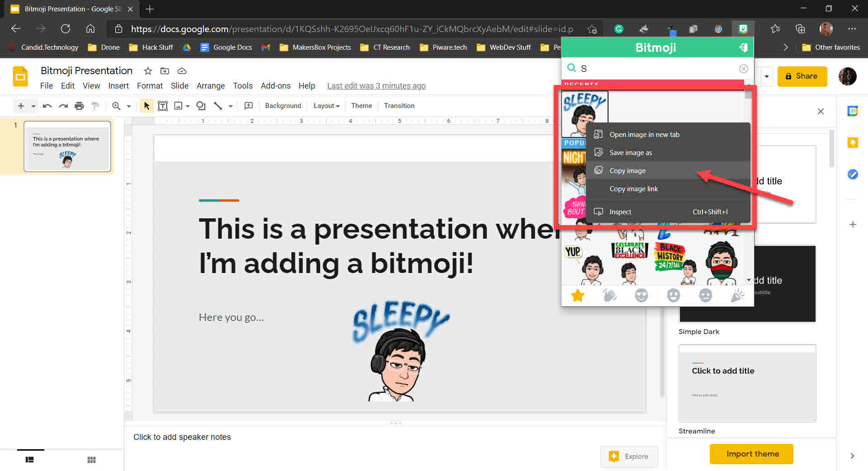Add a comment from toolbar
Viewport: 868px width, 471px height.
tap(249, 106)
